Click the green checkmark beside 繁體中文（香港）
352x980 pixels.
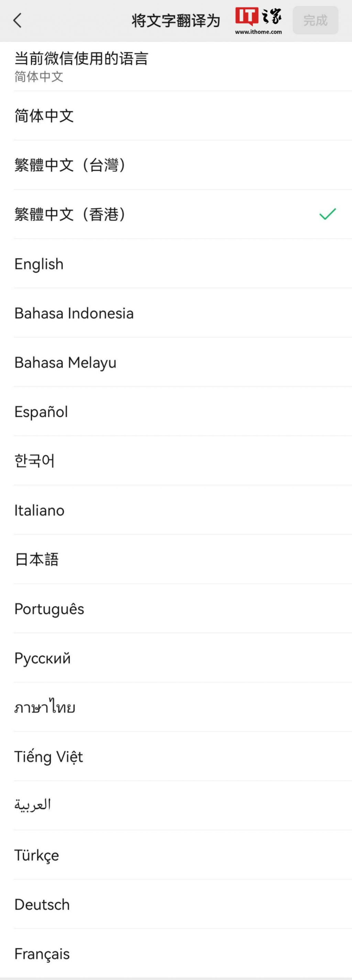click(328, 214)
